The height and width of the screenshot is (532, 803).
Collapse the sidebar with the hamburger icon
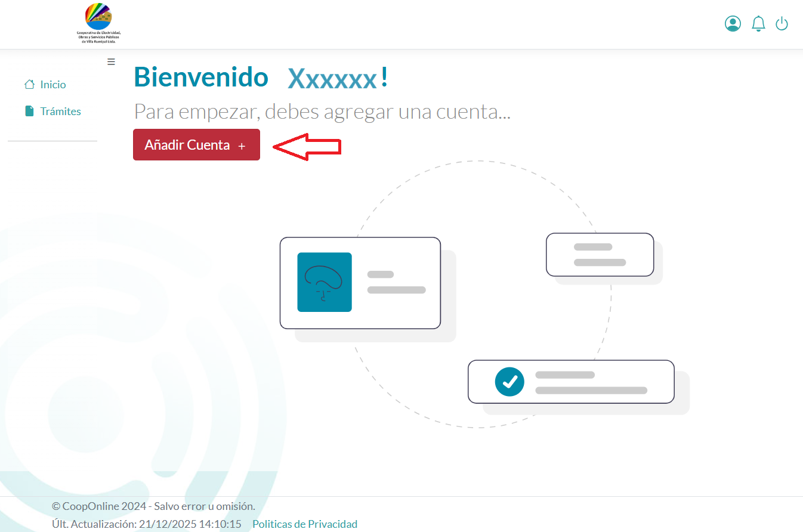coord(111,61)
